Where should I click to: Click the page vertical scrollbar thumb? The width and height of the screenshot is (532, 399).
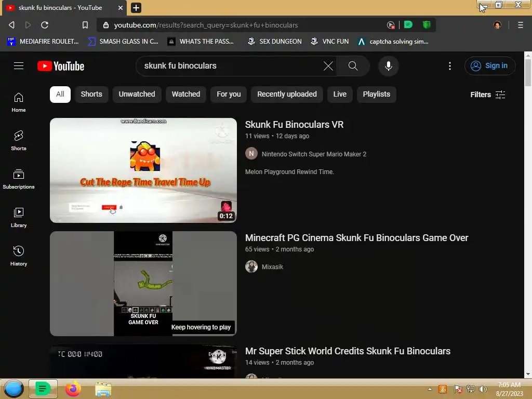528,73
